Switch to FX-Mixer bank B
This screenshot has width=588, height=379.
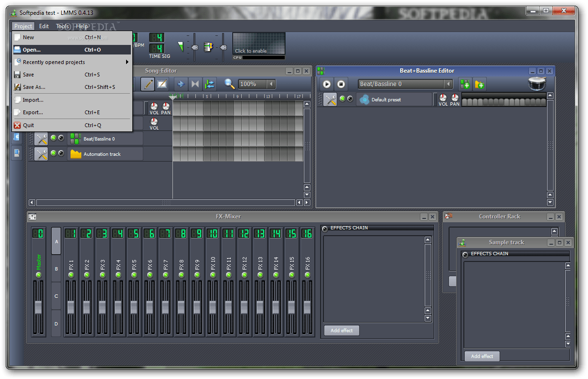[x=56, y=269]
